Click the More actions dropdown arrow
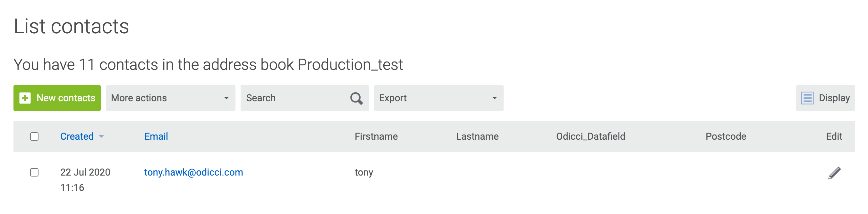868x214 pixels. (x=226, y=98)
